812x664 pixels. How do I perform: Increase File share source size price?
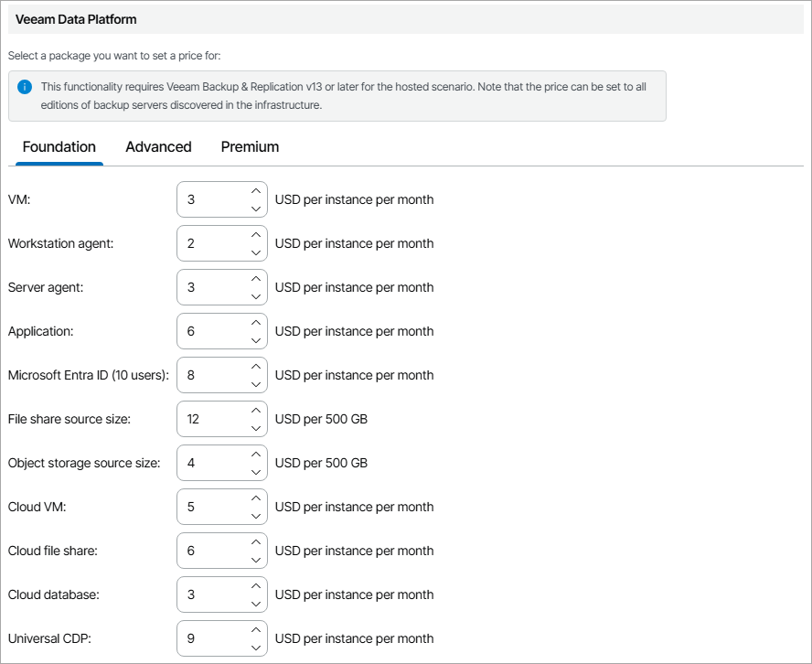256,410
